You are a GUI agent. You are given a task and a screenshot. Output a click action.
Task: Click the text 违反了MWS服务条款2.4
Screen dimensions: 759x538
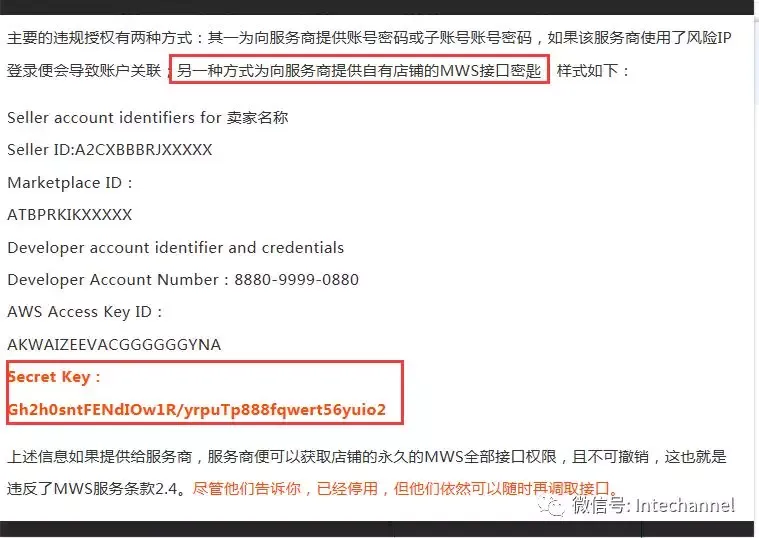(96, 488)
